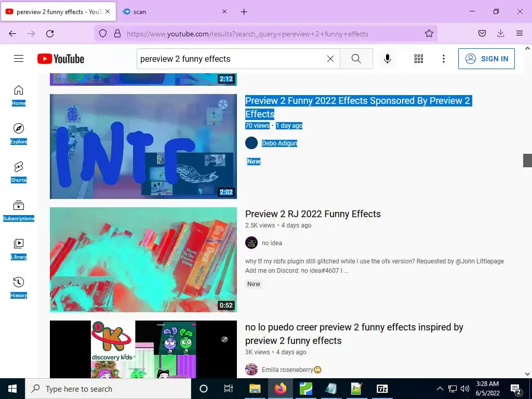Open the no idea channel link
This screenshot has height=399, width=532.
[272, 243]
